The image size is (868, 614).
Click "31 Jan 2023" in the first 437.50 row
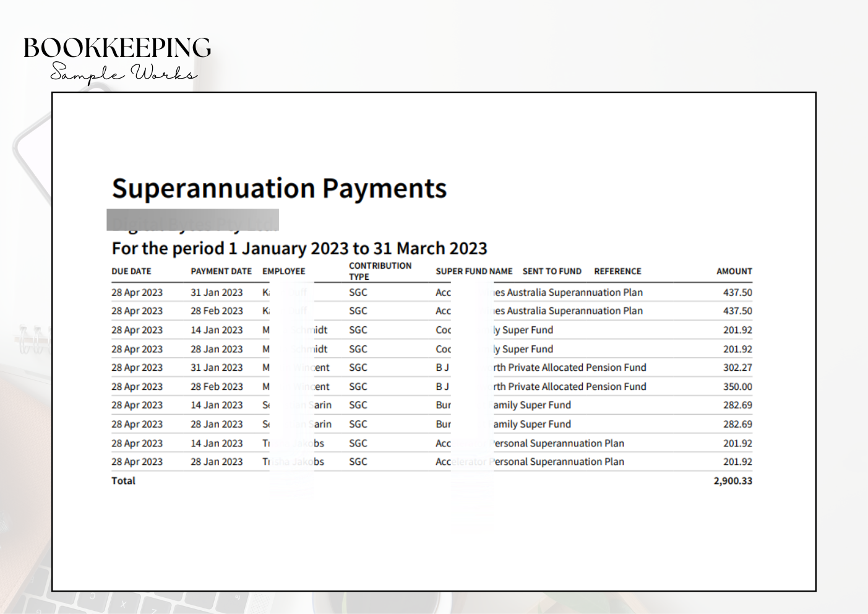(x=217, y=293)
